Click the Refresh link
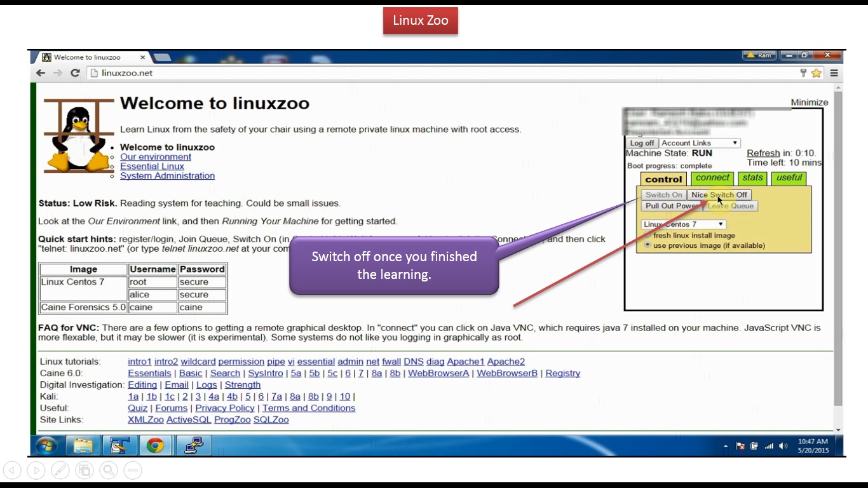Screen dimensions: 868x488 [763, 153]
